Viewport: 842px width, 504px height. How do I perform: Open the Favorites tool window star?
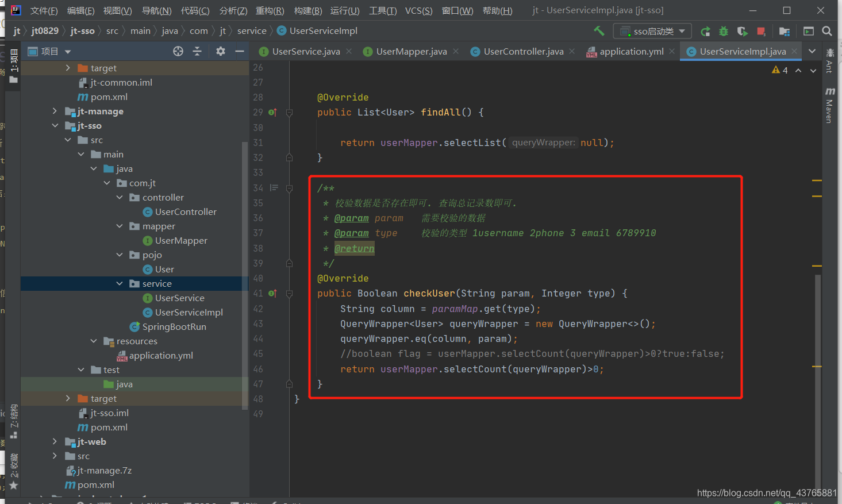click(x=14, y=485)
